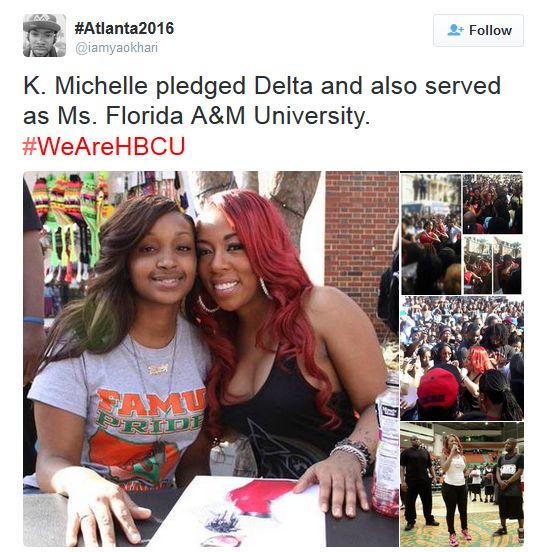
Task: Open the tweet author's profile avatar
Action: 44,35
